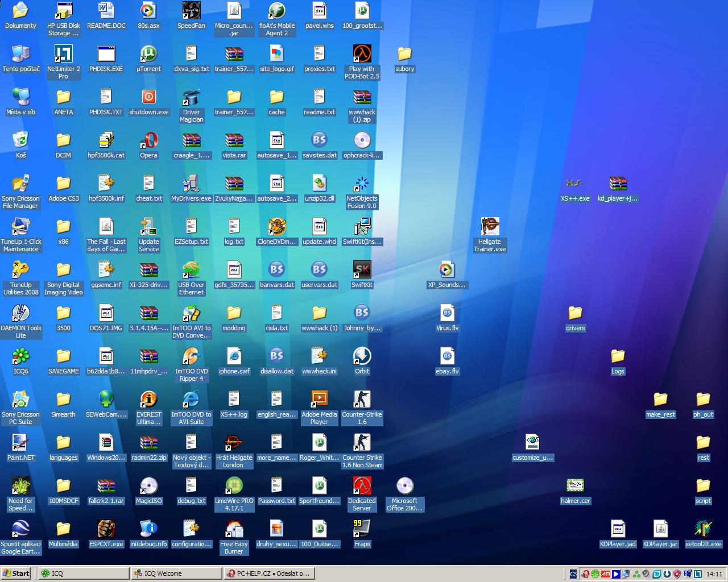The width and height of the screenshot is (728, 582).
Task: Click the Start button
Action: (16, 573)
